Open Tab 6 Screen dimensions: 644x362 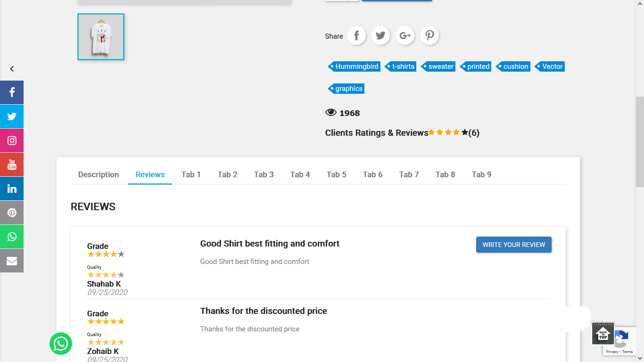[372, 174]
